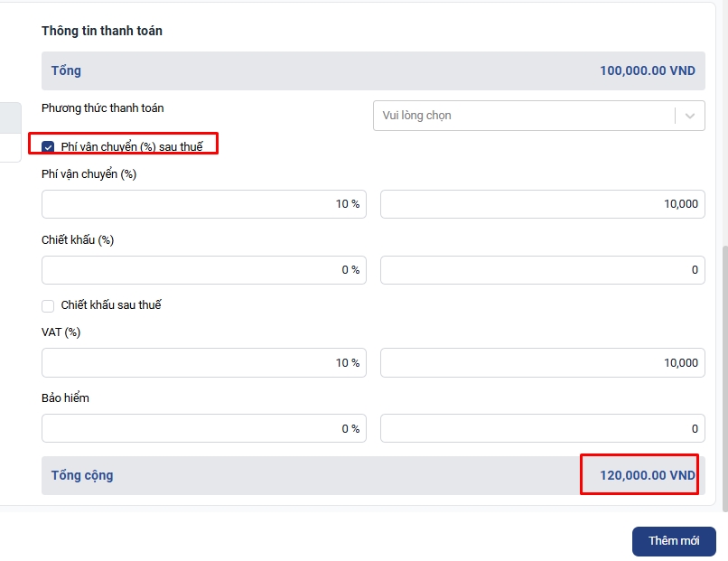Open the Phương thức thanh toán dropdown

[x=524, y=116]
